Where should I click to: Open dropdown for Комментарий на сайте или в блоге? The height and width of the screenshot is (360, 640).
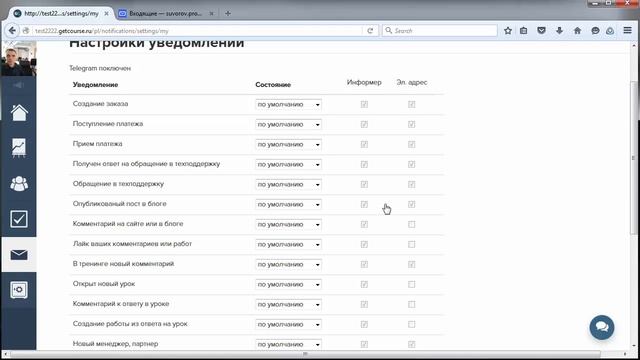(288, 224)
